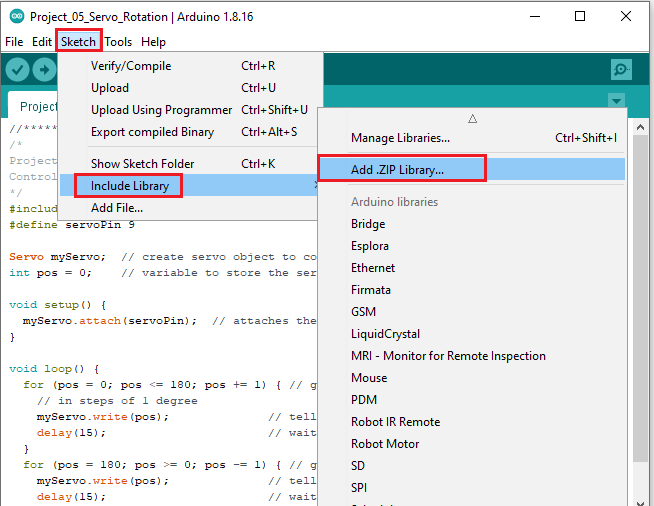The image size is (654, 506).
Task: Select the GSM library
Action: (472, 312)
